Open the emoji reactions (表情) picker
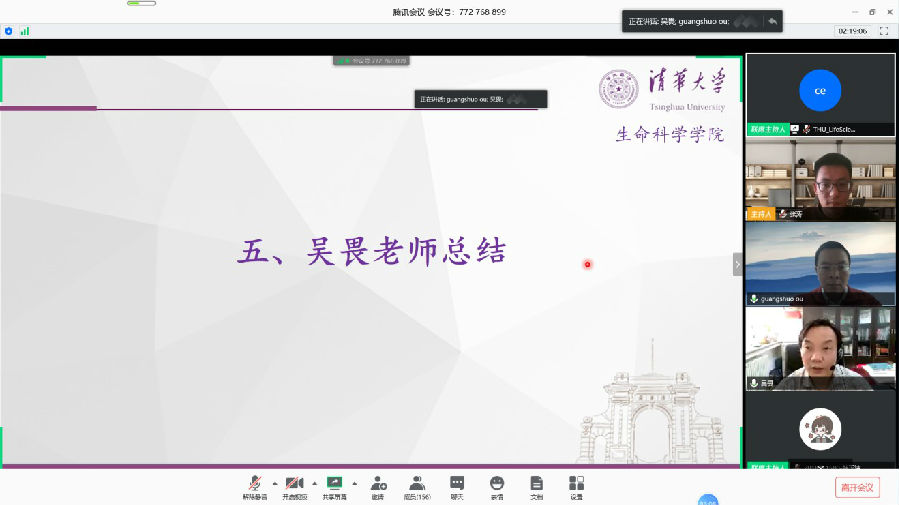This screenshot has width=899, height=505. pyautogui.click(x=497, y=487)
